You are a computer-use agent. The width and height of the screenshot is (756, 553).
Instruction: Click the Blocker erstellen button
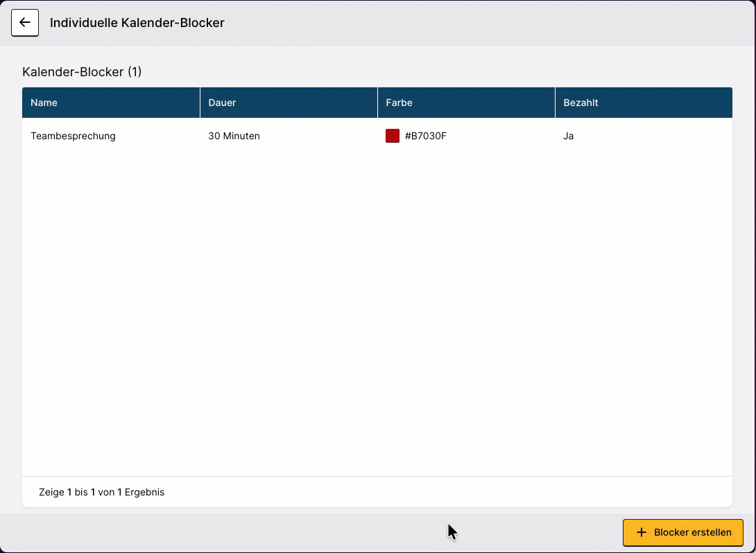tap(683, 532)
